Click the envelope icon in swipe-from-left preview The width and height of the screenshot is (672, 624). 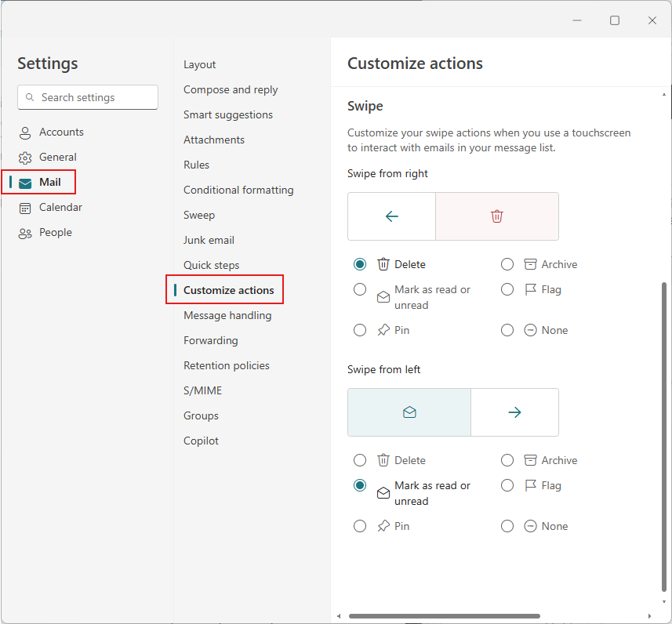(x=409, y=412)
